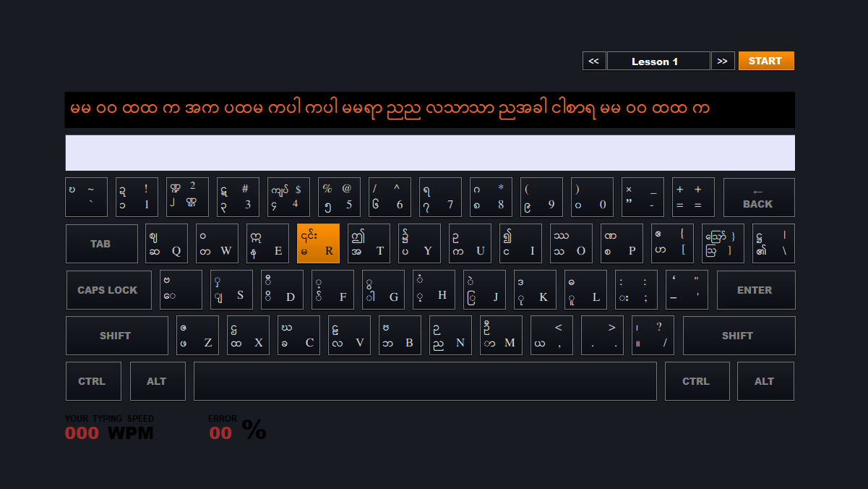
Task: Click the left CTRL key
Action: [x=93, y=381]
